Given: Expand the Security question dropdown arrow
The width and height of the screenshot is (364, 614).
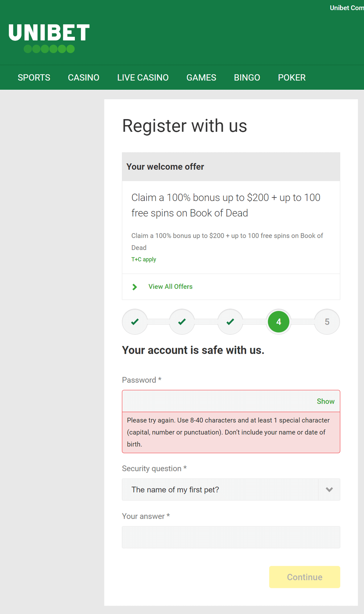Looking at the screenshot, I should pyautogui.click(x=329, y=489).
